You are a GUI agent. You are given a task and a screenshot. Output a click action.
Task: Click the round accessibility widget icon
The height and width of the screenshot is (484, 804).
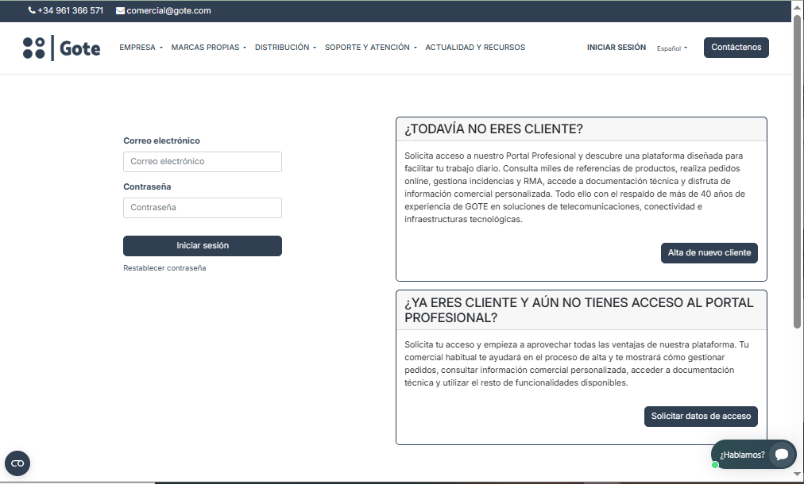17,463
